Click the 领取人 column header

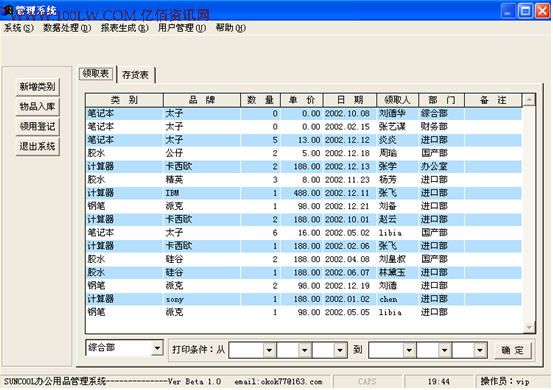pos(397,100)
